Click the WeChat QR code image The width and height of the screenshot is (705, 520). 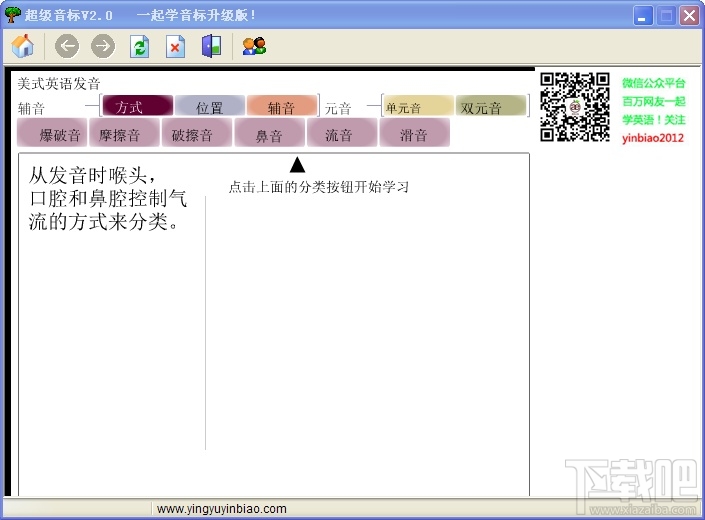pyautogui.click(x=575, y=107)
